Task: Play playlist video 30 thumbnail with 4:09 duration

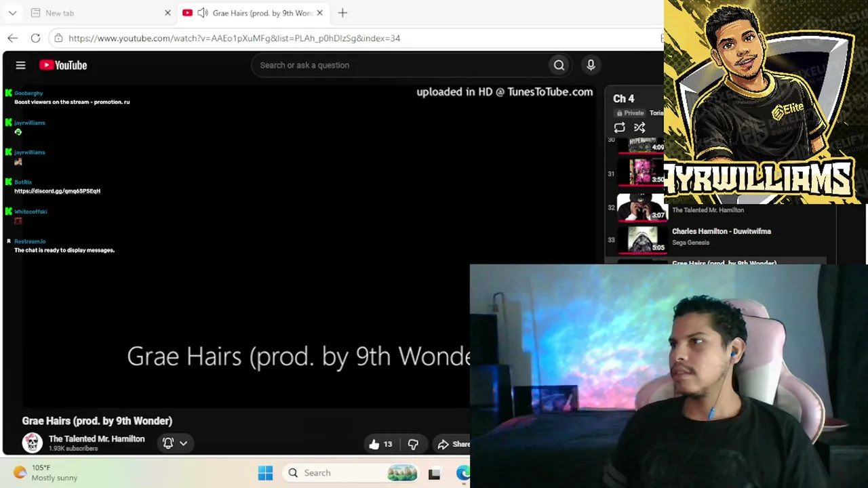Action: [x=642, y=144]
